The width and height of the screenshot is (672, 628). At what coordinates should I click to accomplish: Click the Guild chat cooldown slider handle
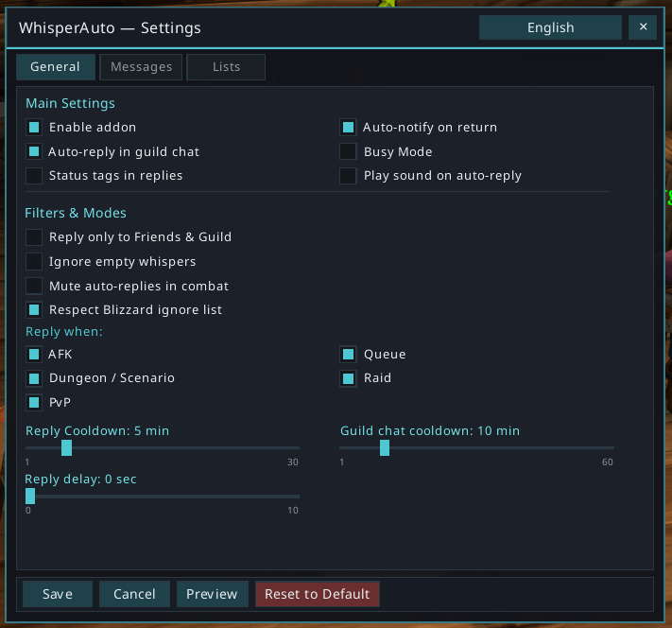(385, 448)
